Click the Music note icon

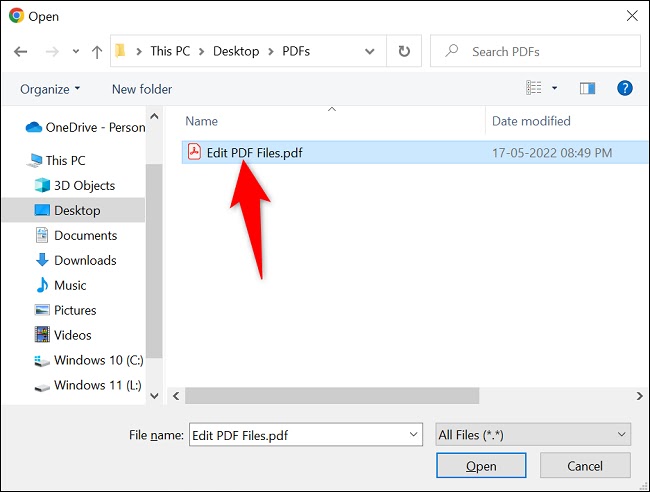click(42, 285)
